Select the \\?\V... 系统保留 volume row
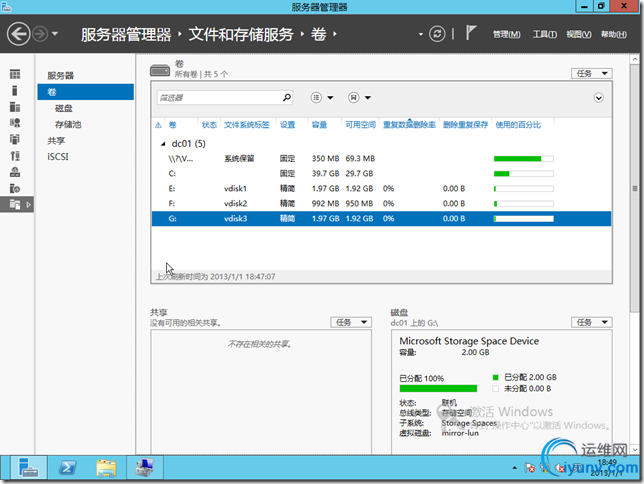 (381, 159)
